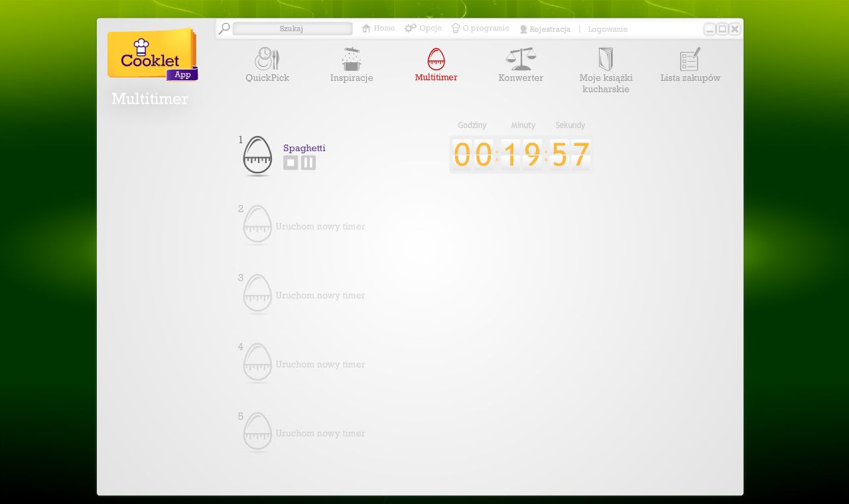The width and height of the screenshot is (849, 504).
Task: Click the Spaghetti timer name
Action: (304, 148)
